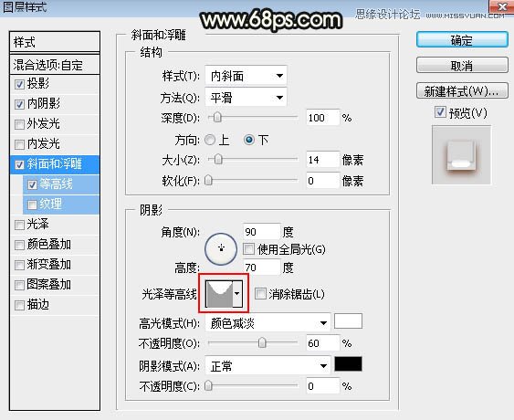Click 新建样式 new style button

point(462,90)
